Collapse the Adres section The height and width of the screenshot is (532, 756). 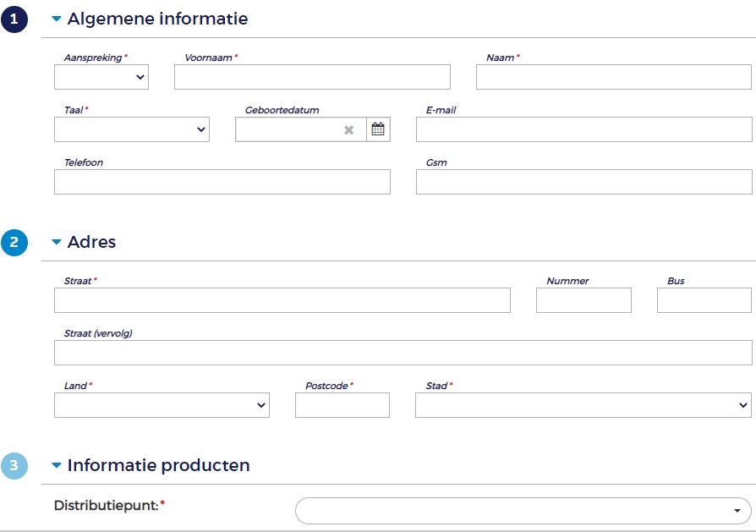57,243
